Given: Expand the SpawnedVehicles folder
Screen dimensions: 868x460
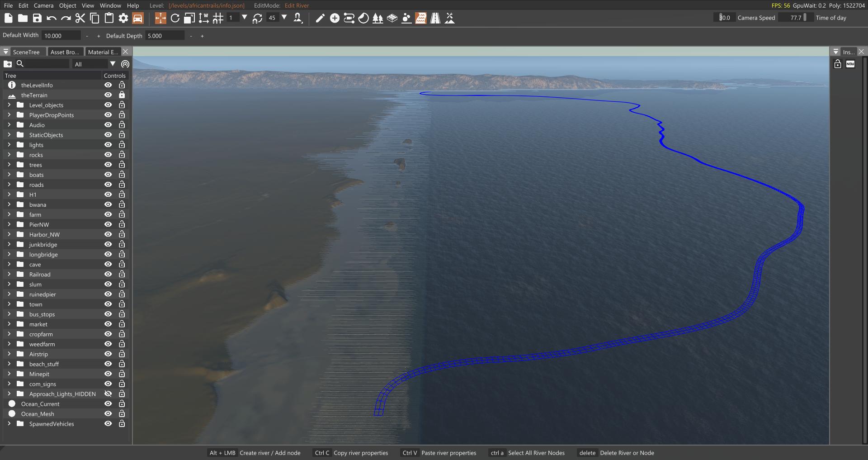Looking at the screenshot, I should (9, 423).
